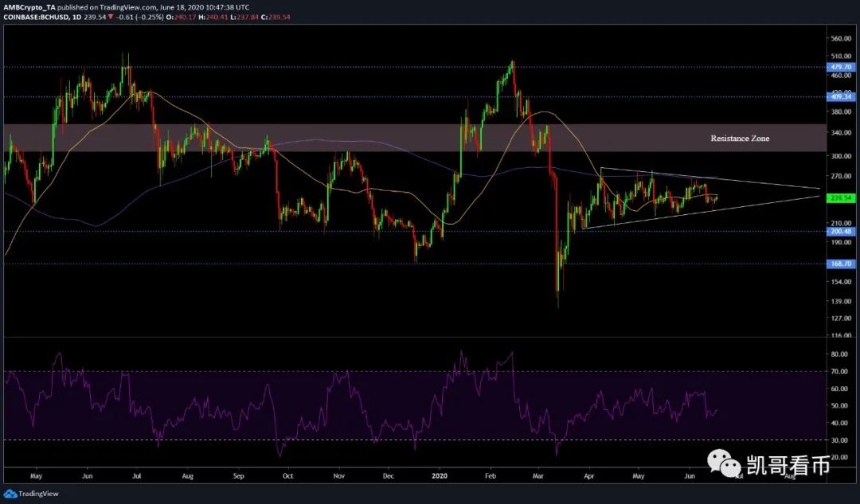Screen dimensions: 860x504
Task: Click the 凯哥看币 watermark text
Action: click(788, 464)
